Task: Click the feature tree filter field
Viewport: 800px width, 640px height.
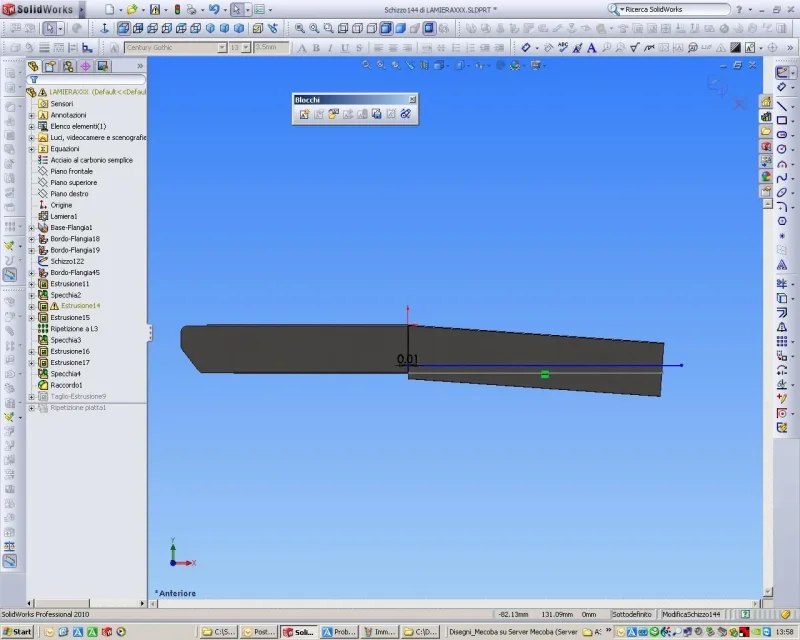Action: (86, 80)
